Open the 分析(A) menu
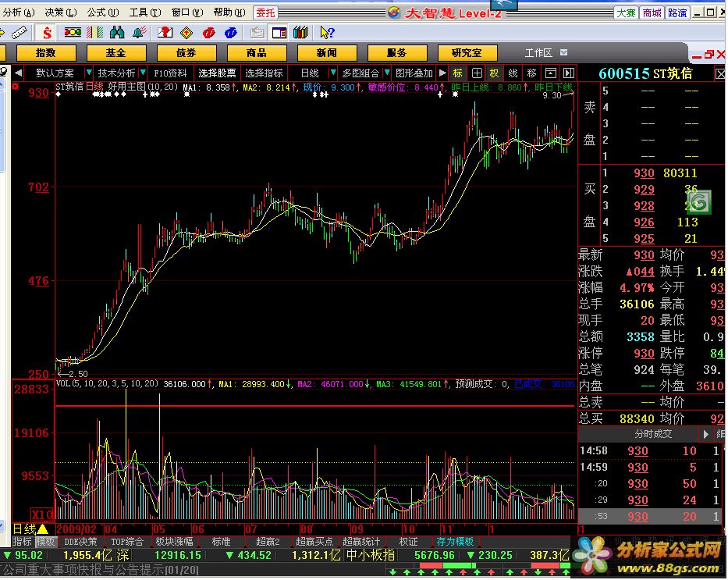 (x=18, y=12)
